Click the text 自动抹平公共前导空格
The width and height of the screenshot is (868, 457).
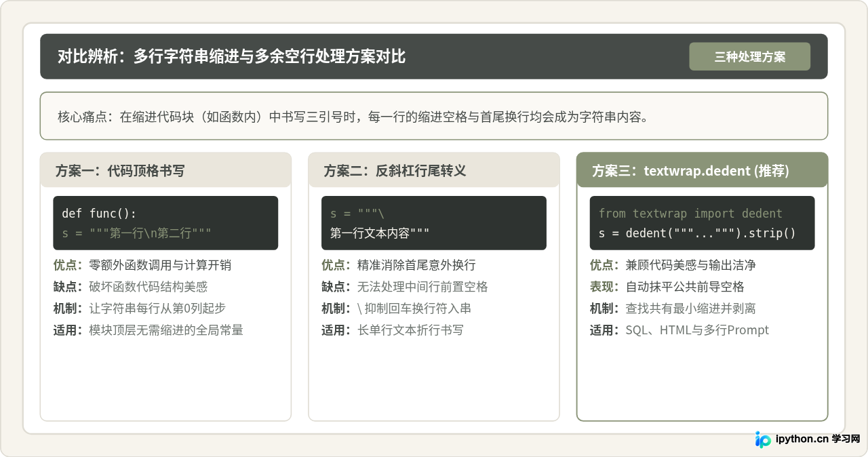[685, 287]
